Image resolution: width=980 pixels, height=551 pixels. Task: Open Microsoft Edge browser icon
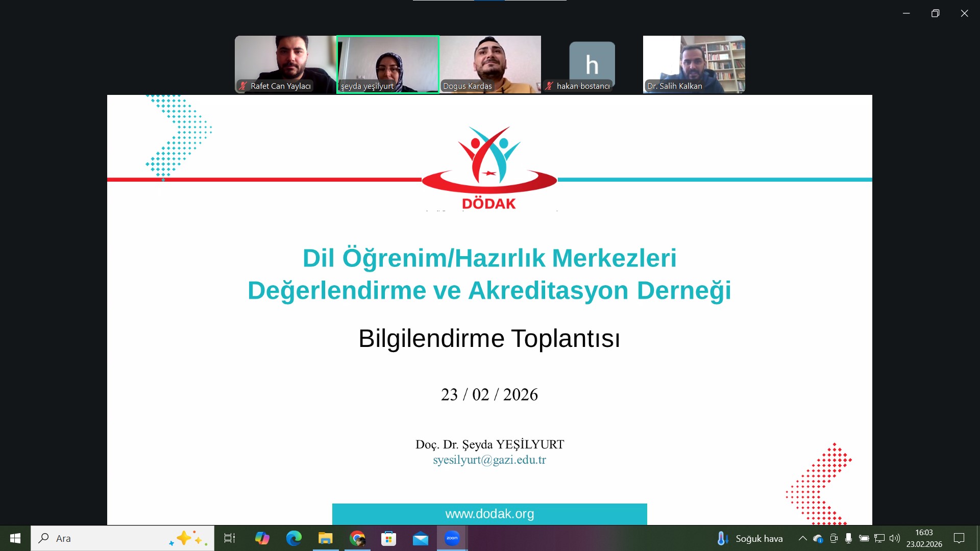coord(293,538)
